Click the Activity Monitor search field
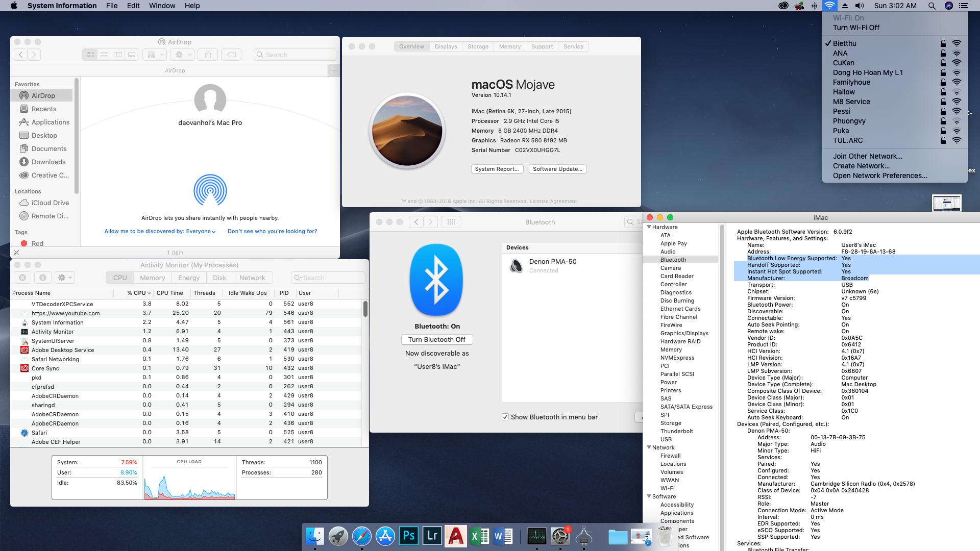Viewport: 980px width, 551px height. point(328,278)
